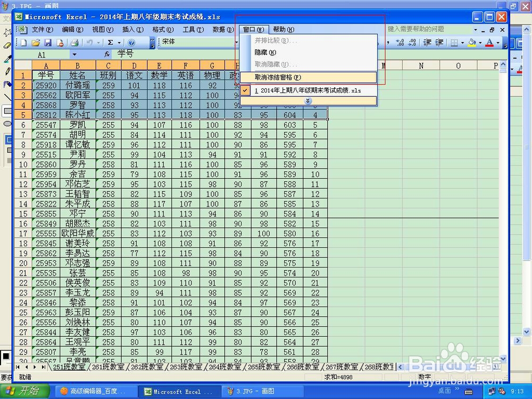532x399 pixels.
Task: Save the workbook with the floppy disk icon
Action: tap(48, 43)
